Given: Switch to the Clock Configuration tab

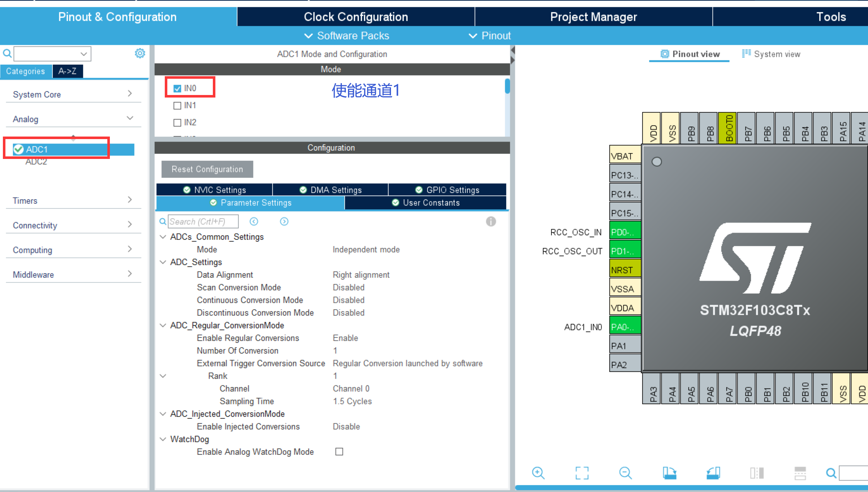Looking at the screenshot, I should tap(356, 16).
